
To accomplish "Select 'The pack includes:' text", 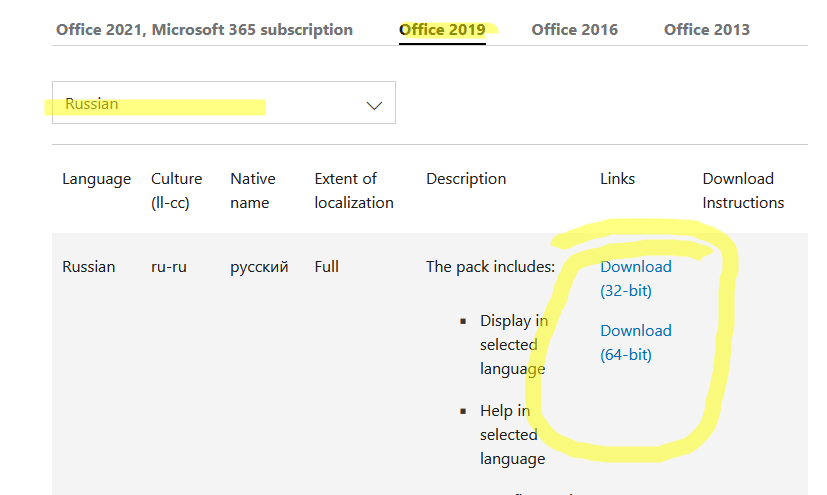I will coord(491,267).
